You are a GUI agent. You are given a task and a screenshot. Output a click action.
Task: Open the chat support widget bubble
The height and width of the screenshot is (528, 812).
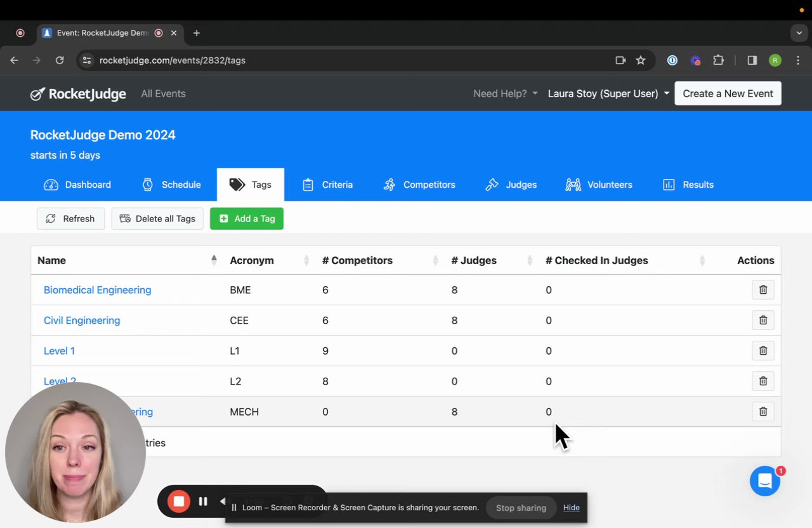click(765, 482)
